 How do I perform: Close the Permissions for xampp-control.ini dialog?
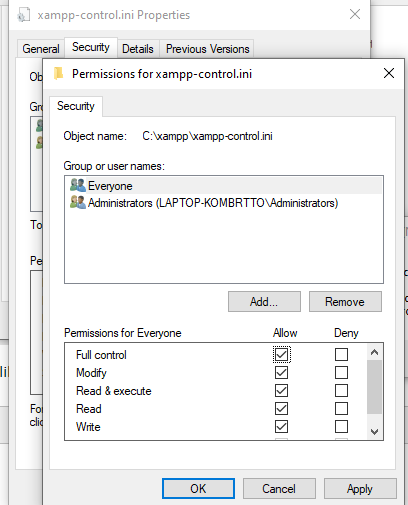point(389,73)
